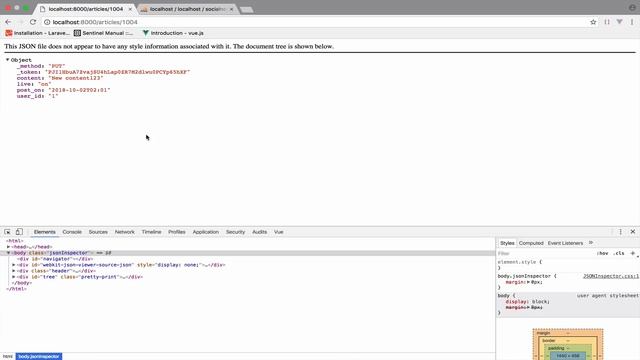Open the JSONInspector.css:1 source link

(x=611, y=276)
